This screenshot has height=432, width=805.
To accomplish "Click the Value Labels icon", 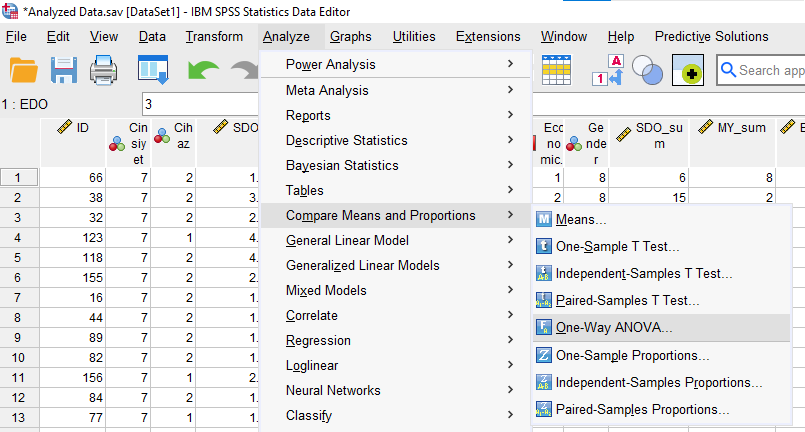I will coord(609,71).
